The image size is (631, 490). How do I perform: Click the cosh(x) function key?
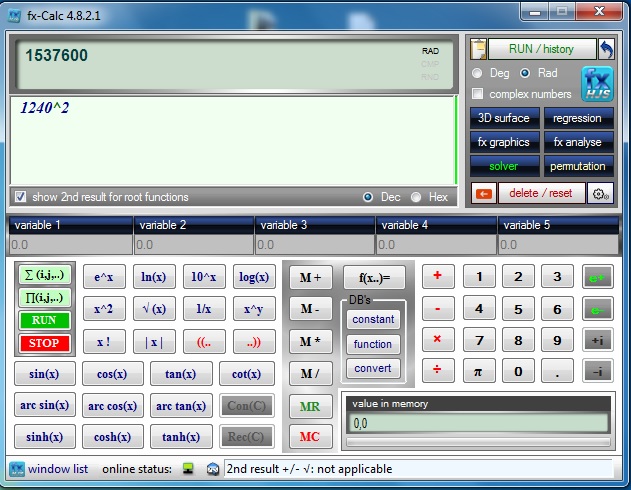113,436
